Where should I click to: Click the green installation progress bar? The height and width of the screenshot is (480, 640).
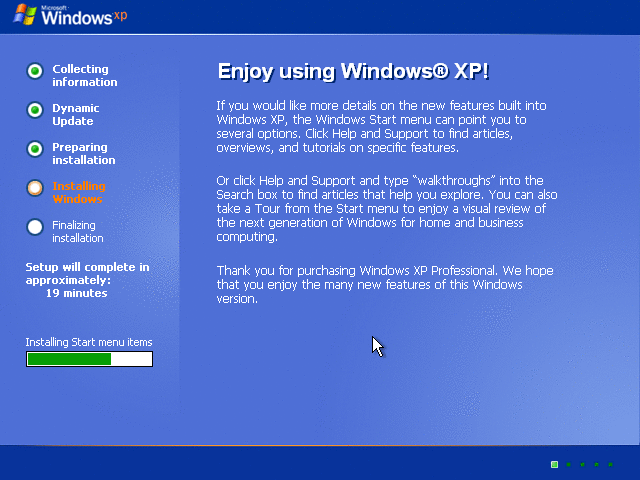click(89, 359)
